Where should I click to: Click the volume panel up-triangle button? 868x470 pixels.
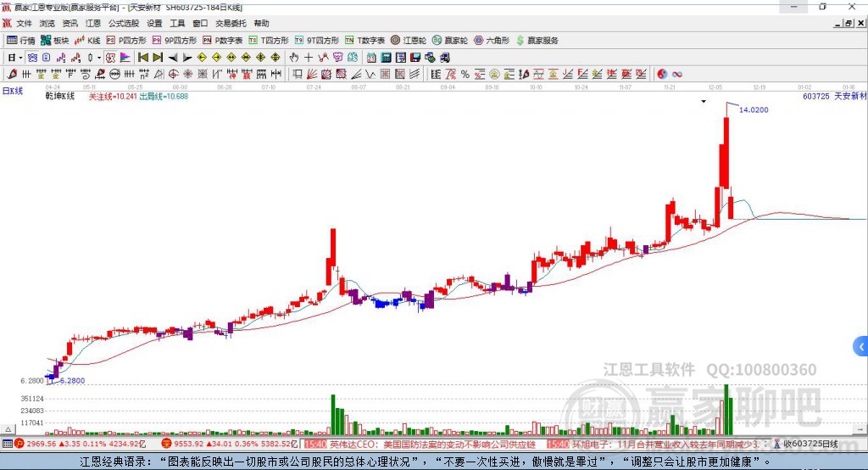click(x=8, y=429)
